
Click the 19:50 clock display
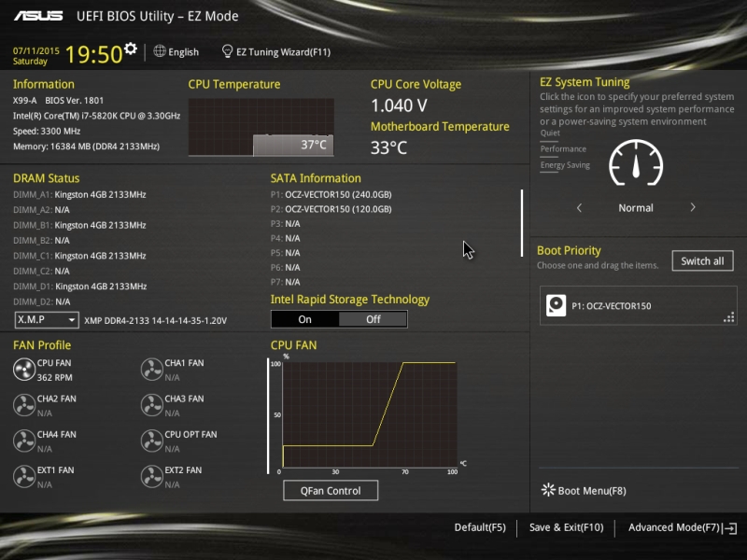point(94,54)
